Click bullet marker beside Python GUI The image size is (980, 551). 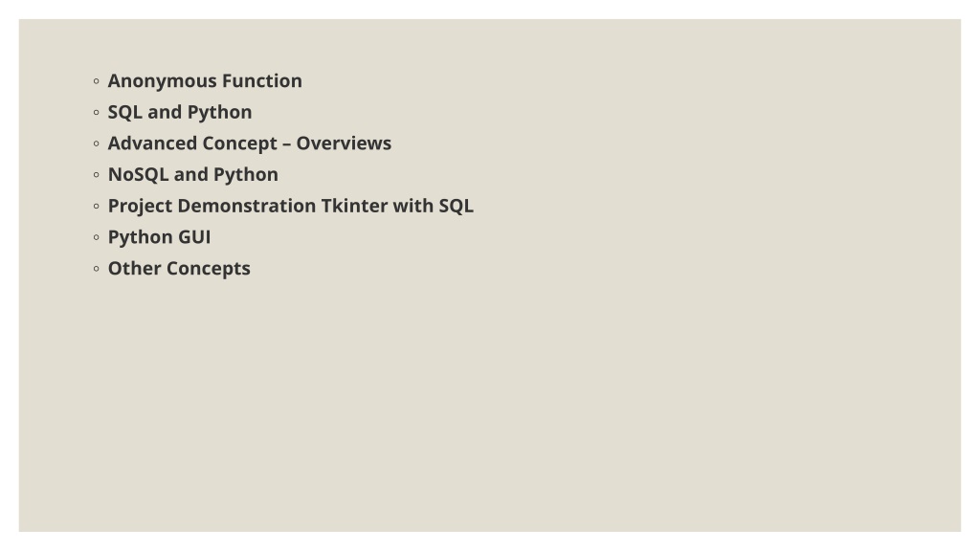click(x=97, y=237)
